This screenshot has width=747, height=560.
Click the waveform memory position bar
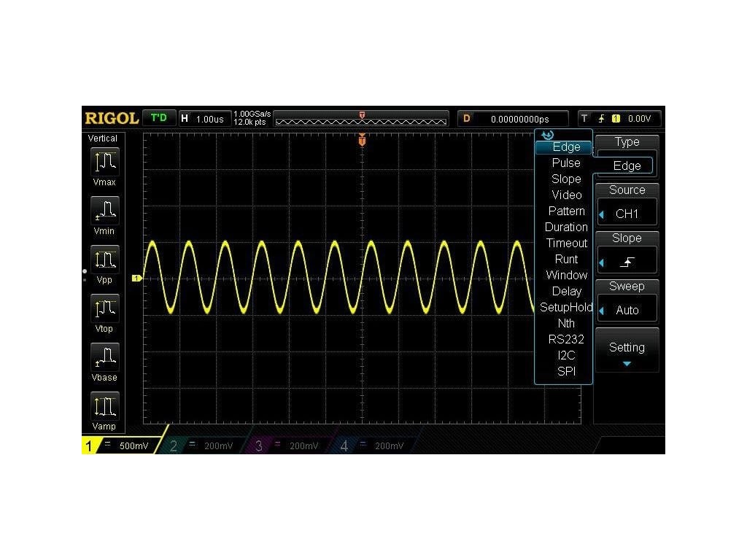coord(361,119)
